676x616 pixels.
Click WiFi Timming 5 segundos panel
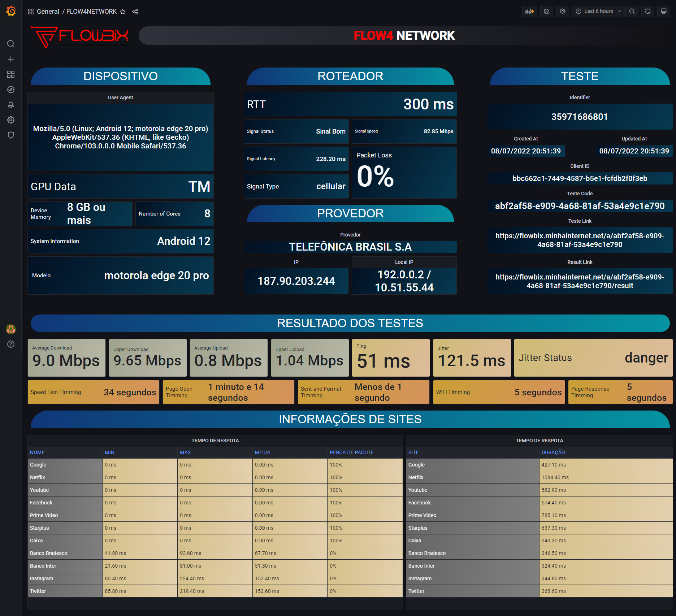pyautogui.click(x=499, y=392)
